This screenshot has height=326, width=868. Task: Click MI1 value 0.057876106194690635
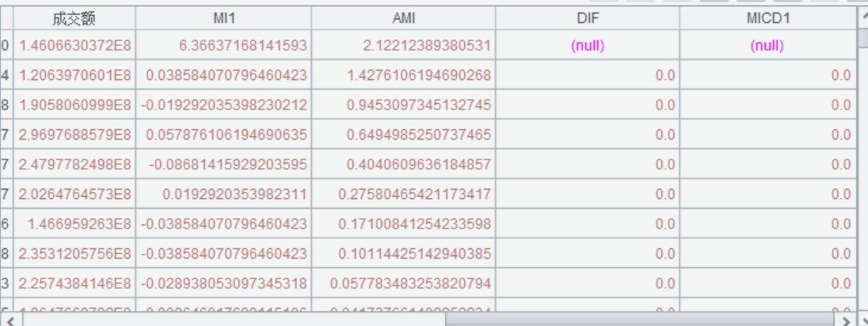point(223,135)
